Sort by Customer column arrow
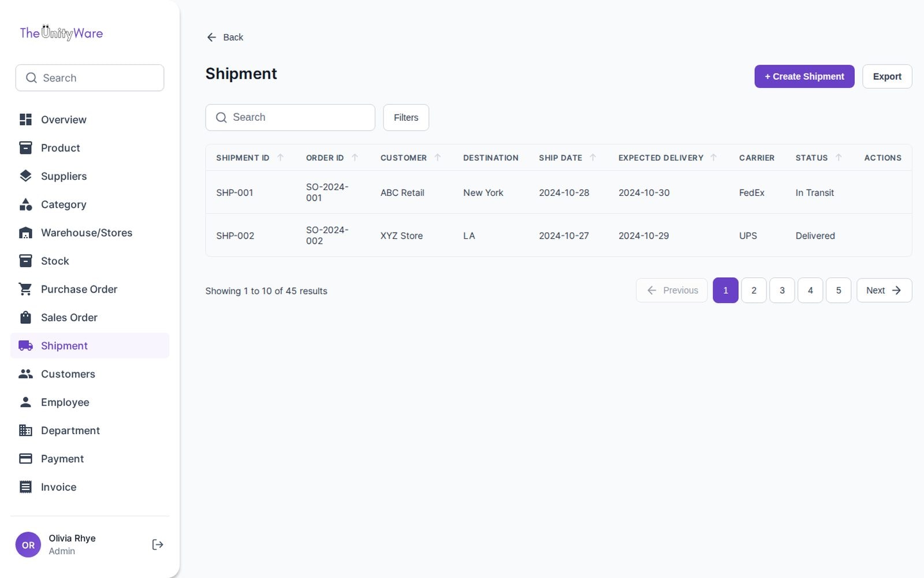 (438, 157)
